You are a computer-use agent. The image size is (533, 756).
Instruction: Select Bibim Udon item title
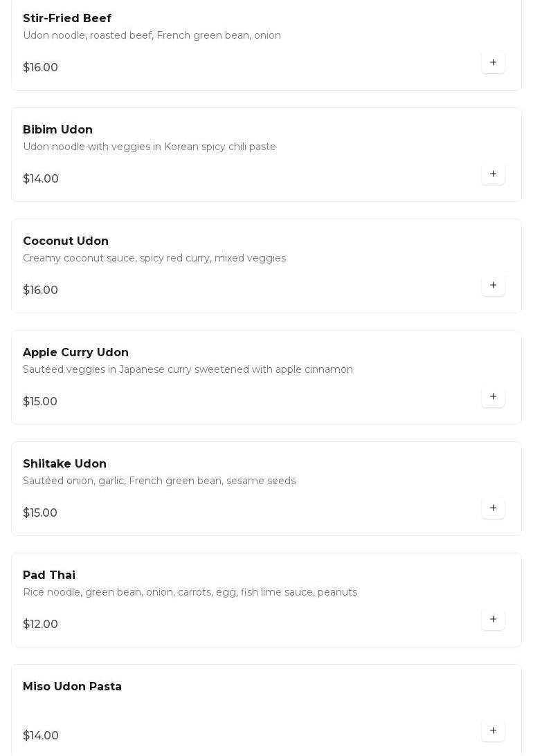point(57,130)
